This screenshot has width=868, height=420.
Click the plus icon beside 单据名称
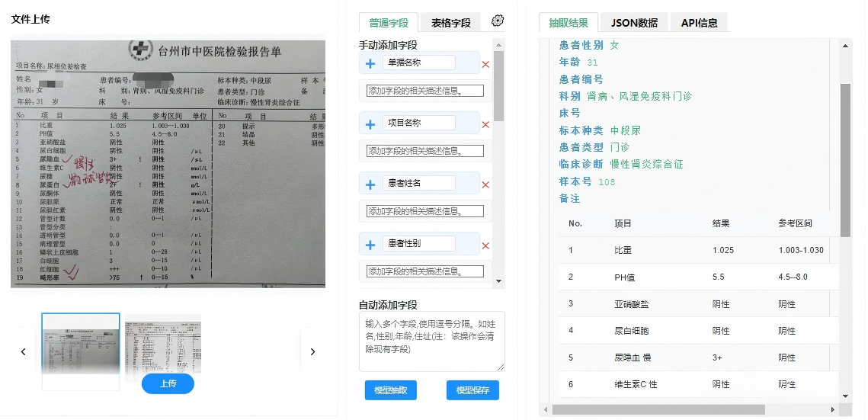click(x=370, y=63)
